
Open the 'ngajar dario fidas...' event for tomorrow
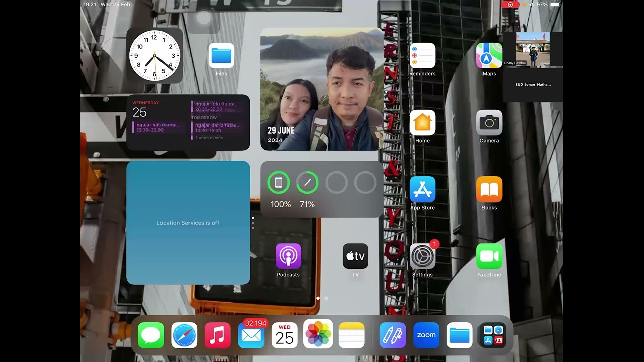(x=217, y=127)
